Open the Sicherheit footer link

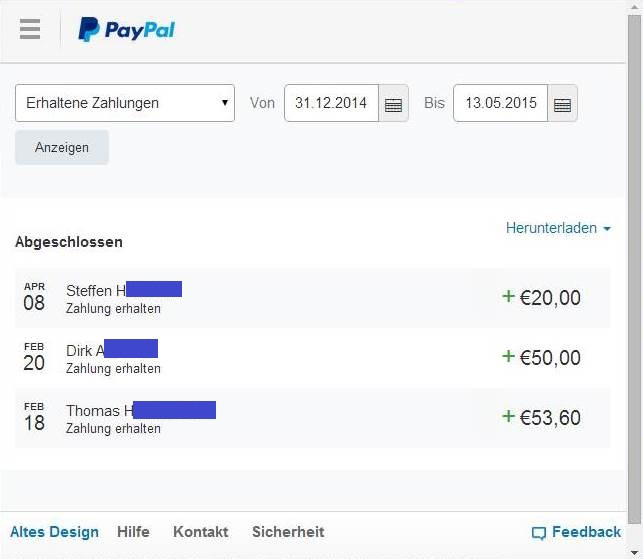288,532
